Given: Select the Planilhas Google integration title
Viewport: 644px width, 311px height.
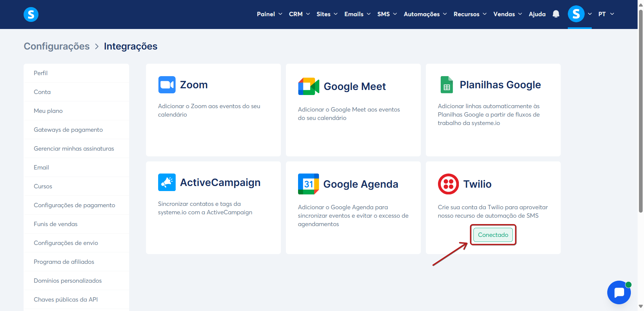Looking at the screenshot, I should (x=500, y=85).
